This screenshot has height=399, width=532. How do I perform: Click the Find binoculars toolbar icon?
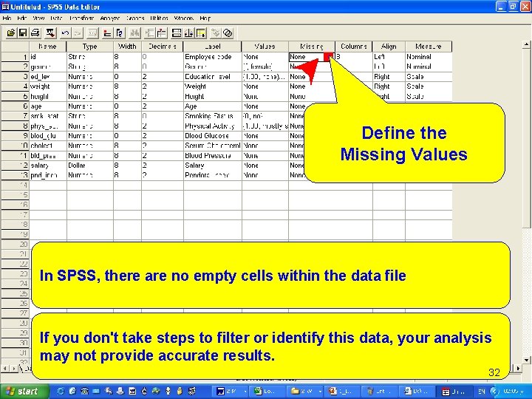tap(135, 33)
